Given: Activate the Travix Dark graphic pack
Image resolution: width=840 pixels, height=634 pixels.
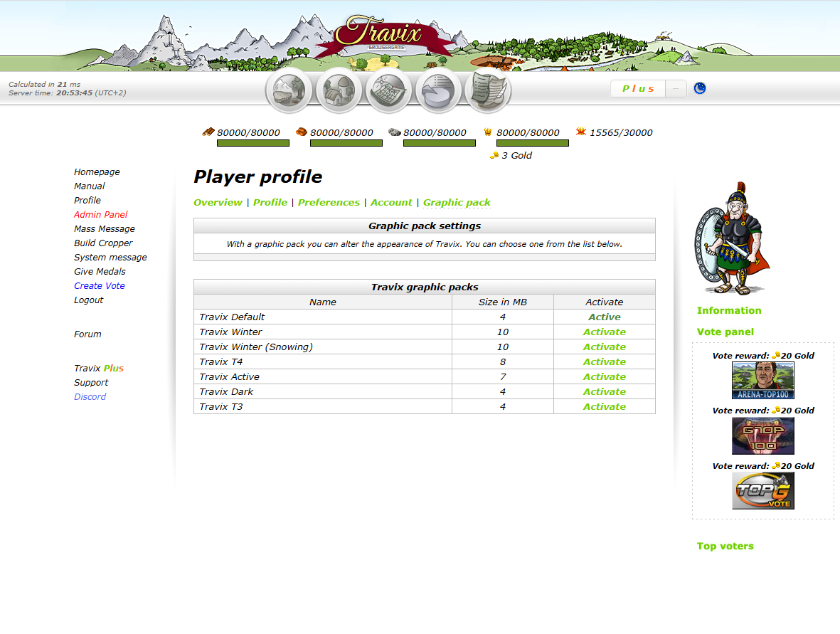Looking at the screenshot, I should [x=604, y=391].
